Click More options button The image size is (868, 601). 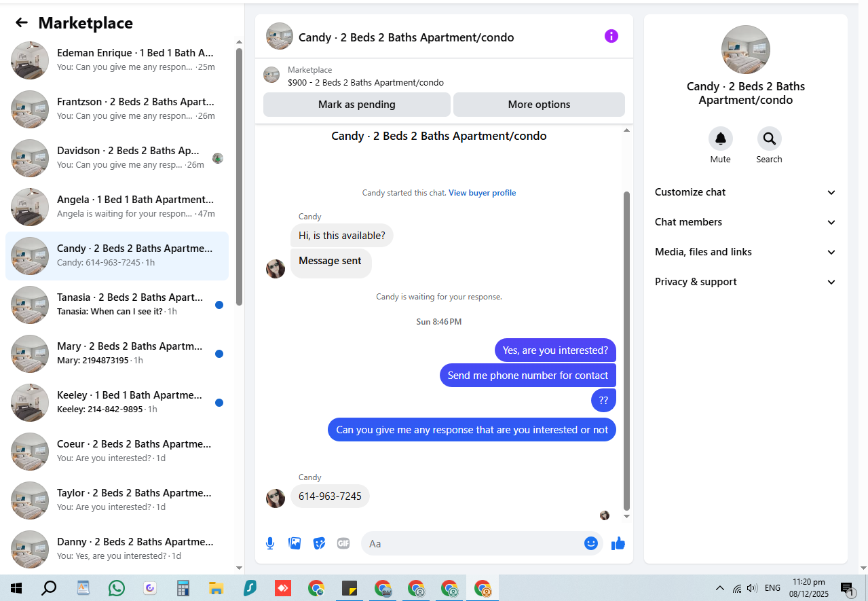coord(539,105)
